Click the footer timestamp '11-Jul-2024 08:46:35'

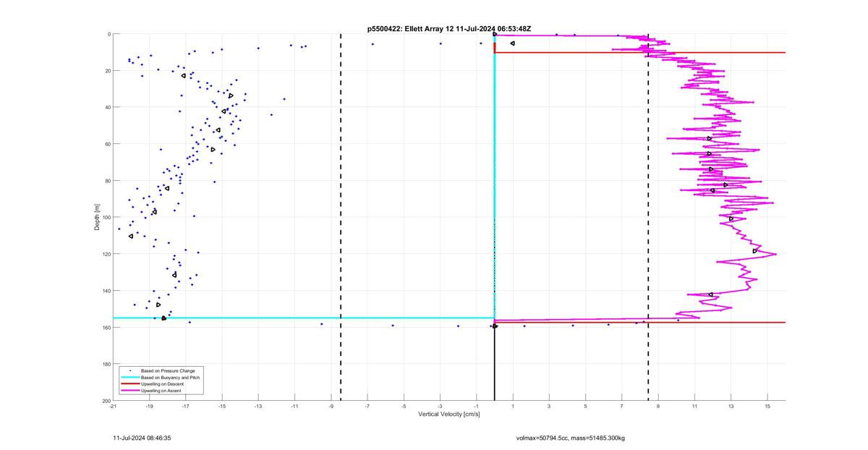point(142,438)
